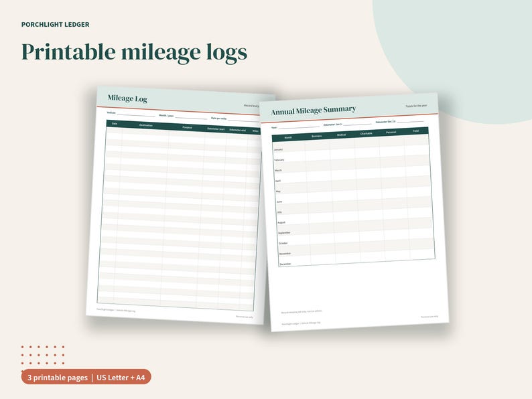Click the 'Month / year' blank line

point(191,118)
